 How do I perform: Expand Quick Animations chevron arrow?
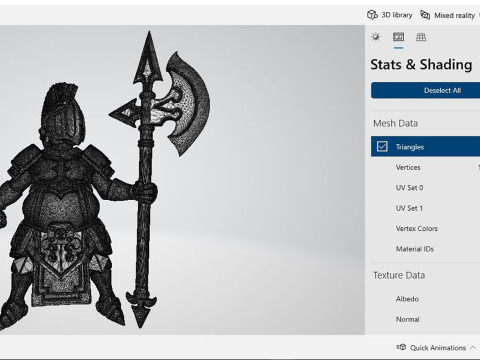473,348
